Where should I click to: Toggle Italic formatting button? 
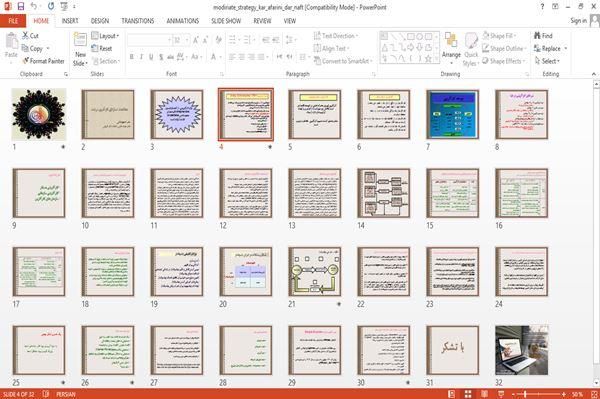point(141,57)
